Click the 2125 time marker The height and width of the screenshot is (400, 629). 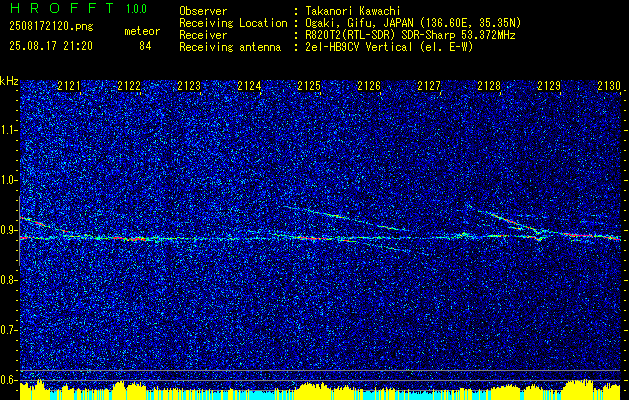(309, 86)
